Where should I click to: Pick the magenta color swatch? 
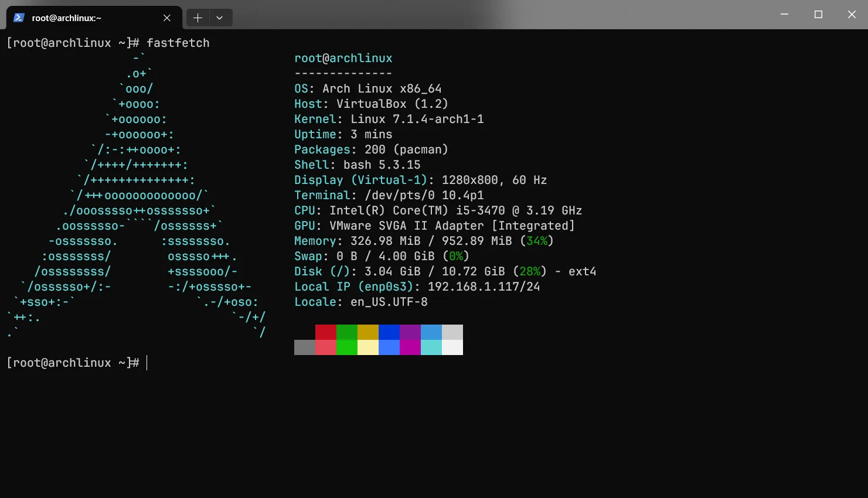tap(410, 347)
